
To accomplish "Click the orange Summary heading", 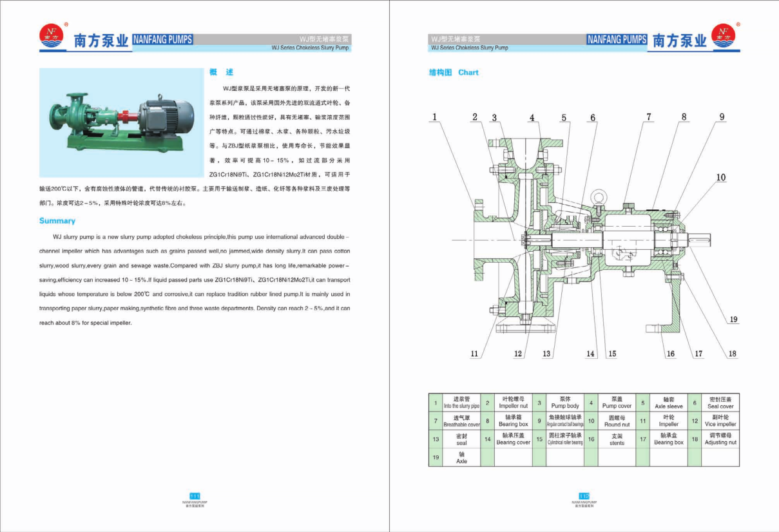I will tap(57, 221).
